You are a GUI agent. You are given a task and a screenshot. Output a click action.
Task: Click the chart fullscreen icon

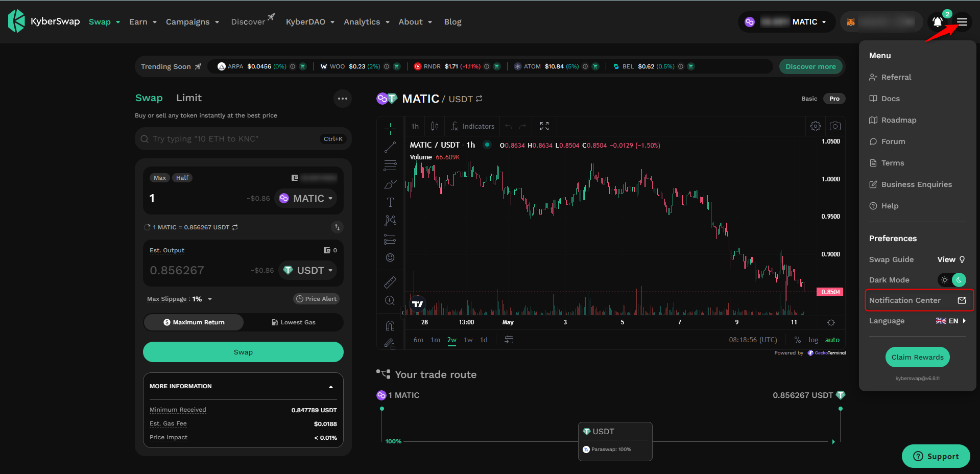pyautogui.click(x=544, y=126)
